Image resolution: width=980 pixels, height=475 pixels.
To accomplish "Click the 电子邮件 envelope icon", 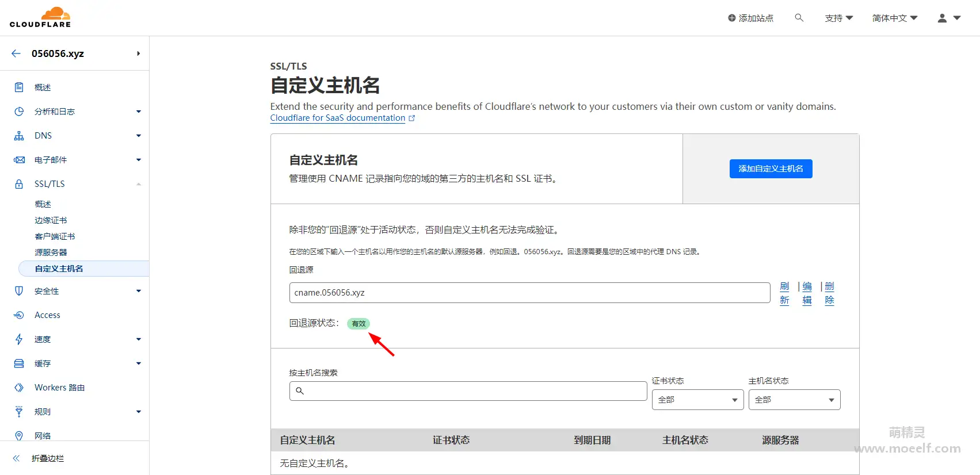I will pyautogui.click(x=19, y=160).
